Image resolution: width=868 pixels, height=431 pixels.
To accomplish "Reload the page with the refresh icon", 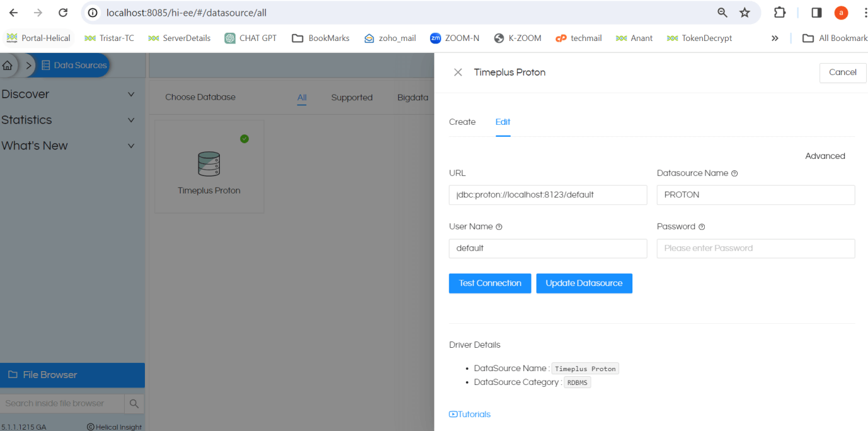I will [63, 13].
